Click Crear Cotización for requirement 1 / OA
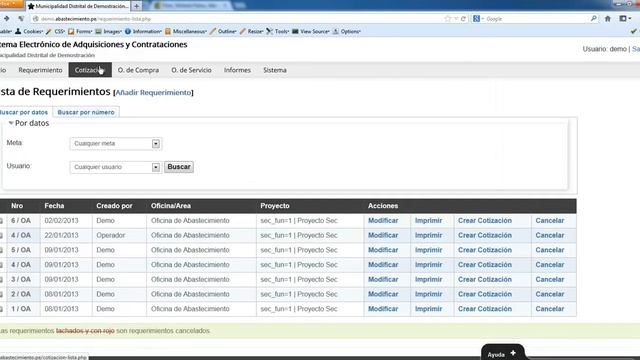The image size is (640, 360). coord(484,309)
